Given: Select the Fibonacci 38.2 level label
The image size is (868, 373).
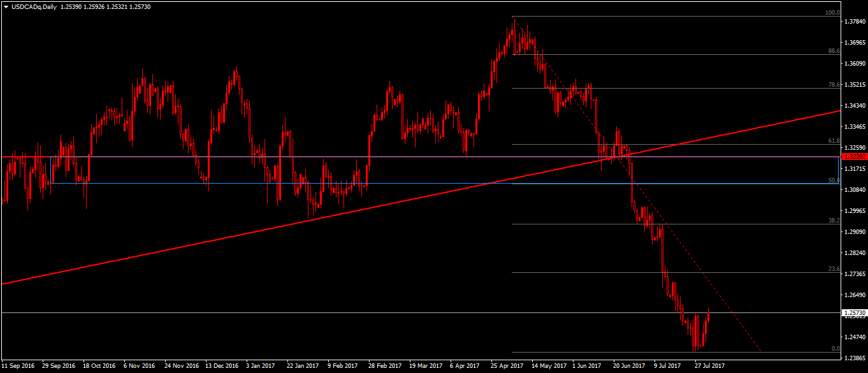Looking at the screenshot, I should click(834, 220).
